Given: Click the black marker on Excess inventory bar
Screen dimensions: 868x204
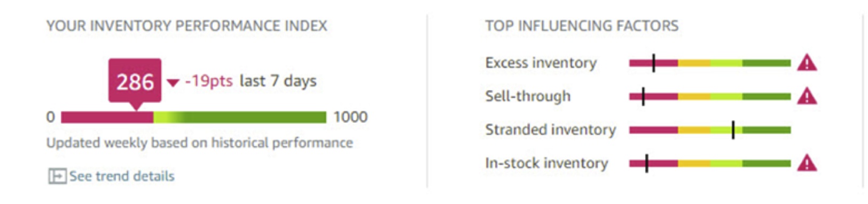Looking at the screenshot, I should tap(653, 63).
